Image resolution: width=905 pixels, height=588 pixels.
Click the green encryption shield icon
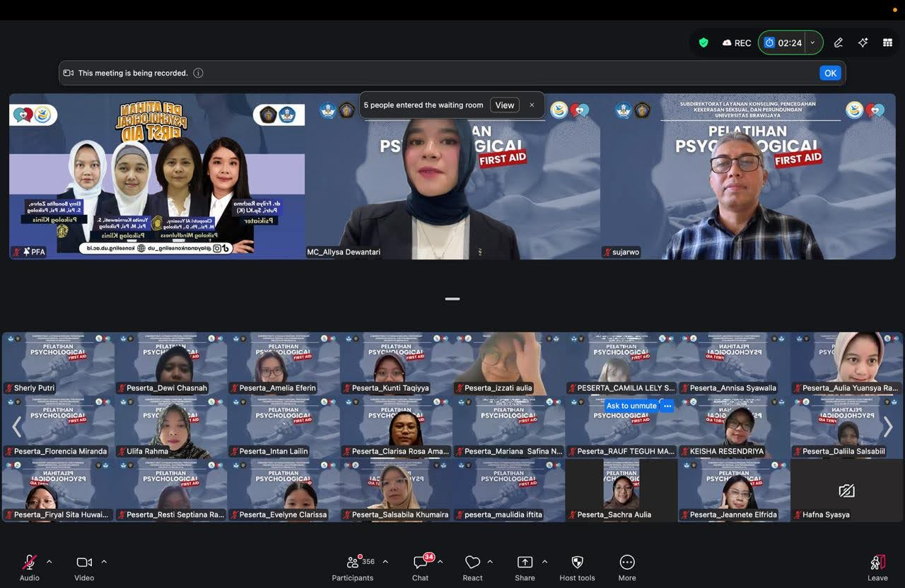click(x=703, y=42)
